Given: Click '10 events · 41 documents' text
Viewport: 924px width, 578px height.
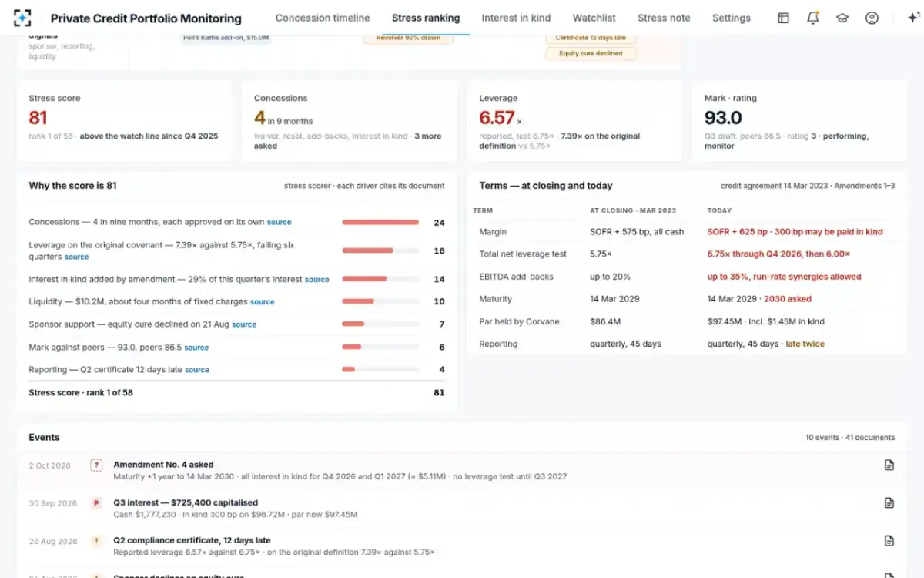Looking at the screenshot, I should pyautogui.click(x=850, y=438).
